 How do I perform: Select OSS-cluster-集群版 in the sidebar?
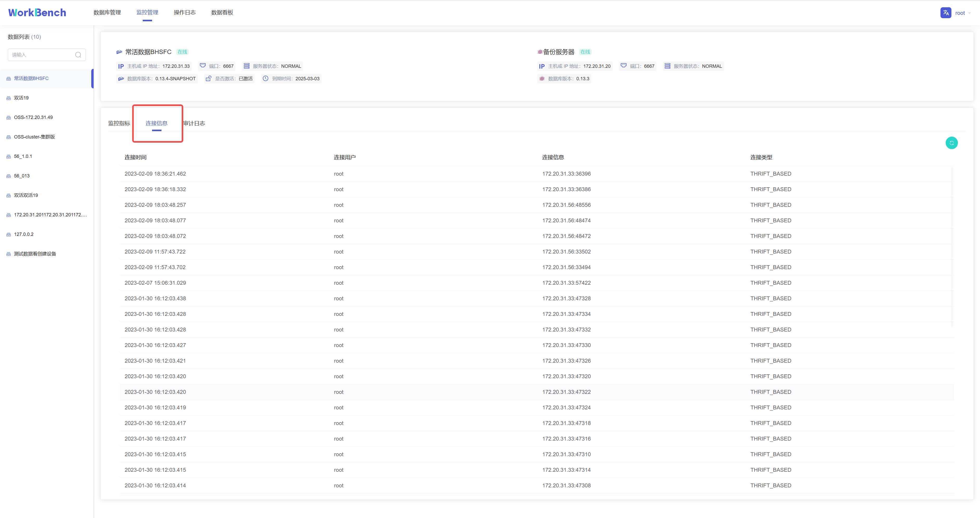coord(35,137)
